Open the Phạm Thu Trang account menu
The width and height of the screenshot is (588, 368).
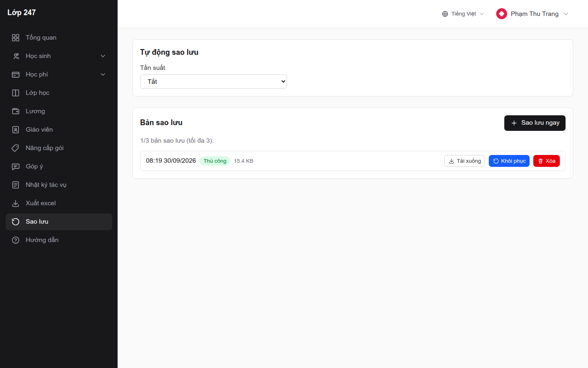point(532,14)
